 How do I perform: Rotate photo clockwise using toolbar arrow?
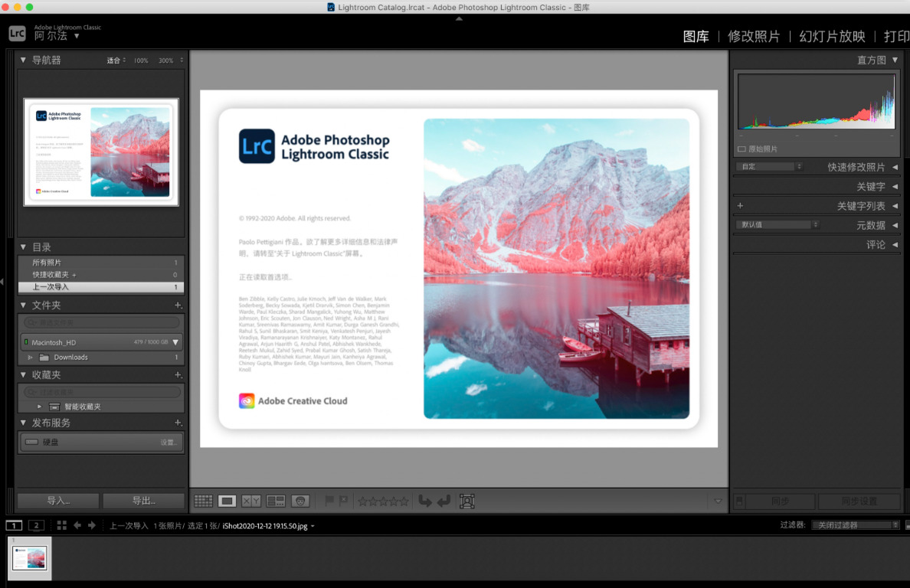pyautogui.click(x=444, y=501)
